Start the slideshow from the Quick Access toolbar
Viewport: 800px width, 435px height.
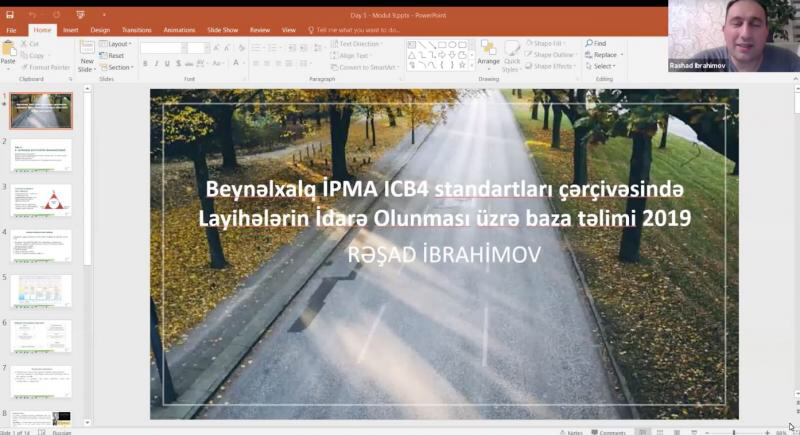[x=80, y=16]
